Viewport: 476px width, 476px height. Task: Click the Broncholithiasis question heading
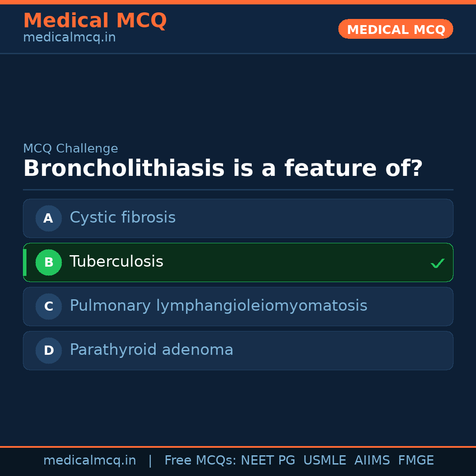pos(223,168)
